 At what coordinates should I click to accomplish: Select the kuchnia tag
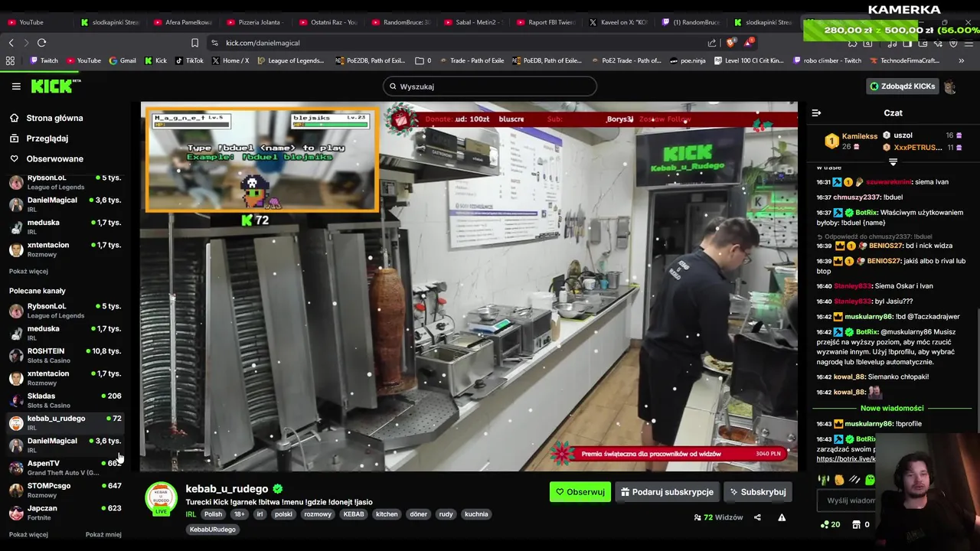[476, 514]
